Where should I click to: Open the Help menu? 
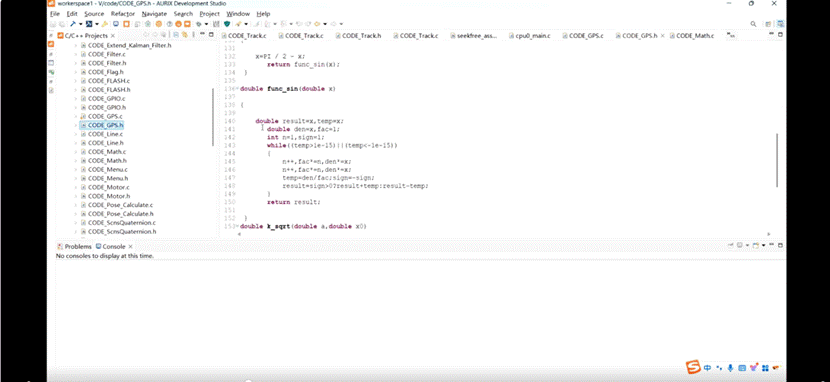pos(263,14)
